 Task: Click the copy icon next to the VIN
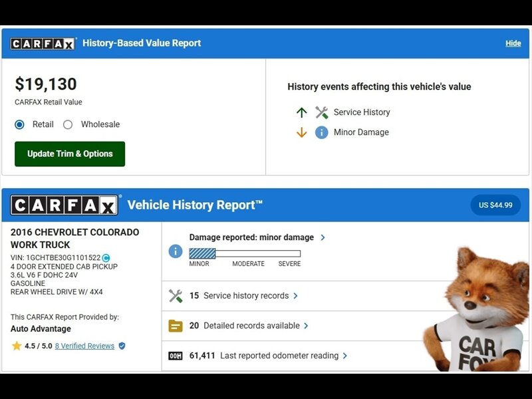pos(106,258)
